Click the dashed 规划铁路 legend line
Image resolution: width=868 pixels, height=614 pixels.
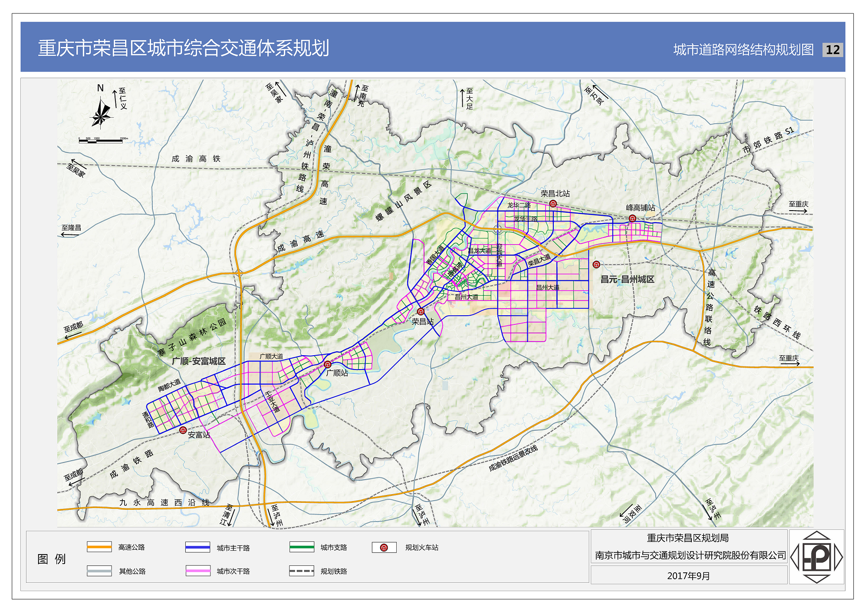(x=302, y=571)
